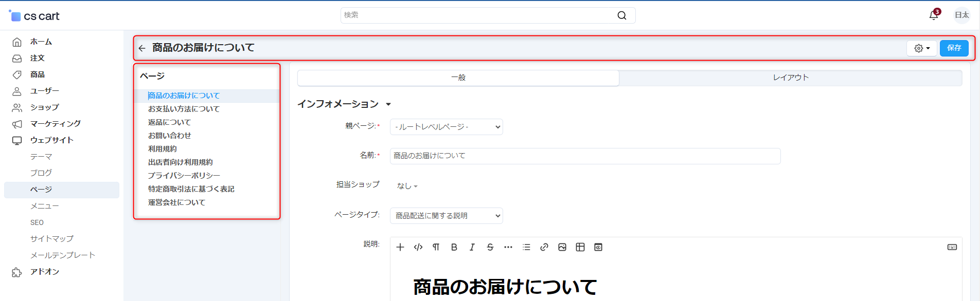Toggle bold formatting in the editor
This screenshot has height=301, width=980.
coord(454,247)
